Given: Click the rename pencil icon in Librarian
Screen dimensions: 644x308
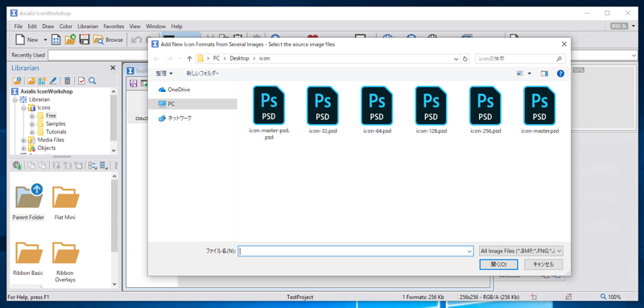Looking at the screenshot, I should tap(53, 81).
